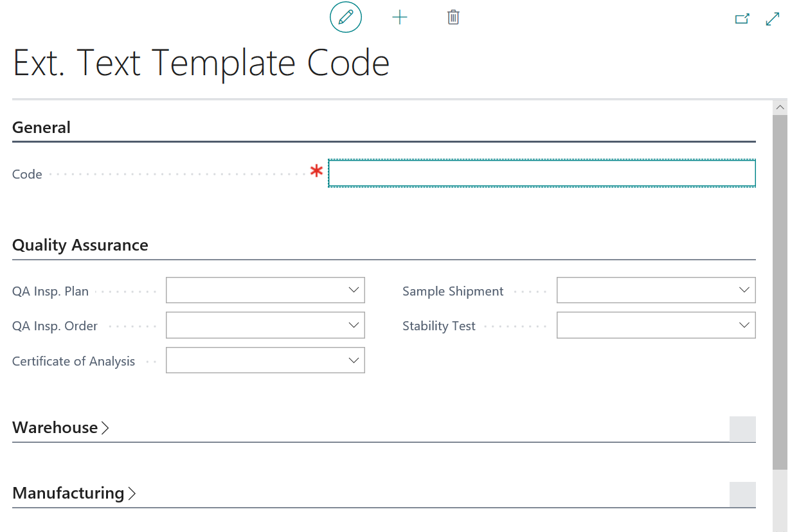The image size is (799, 532).
Task: Click the pencil edit icon
Action: (346, 17)
